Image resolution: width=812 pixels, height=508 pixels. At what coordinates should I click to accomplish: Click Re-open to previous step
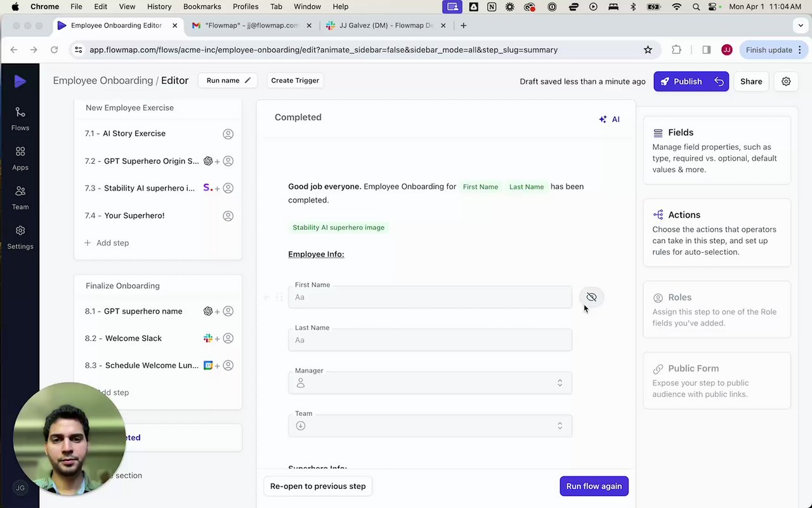[x=318, y=486]
